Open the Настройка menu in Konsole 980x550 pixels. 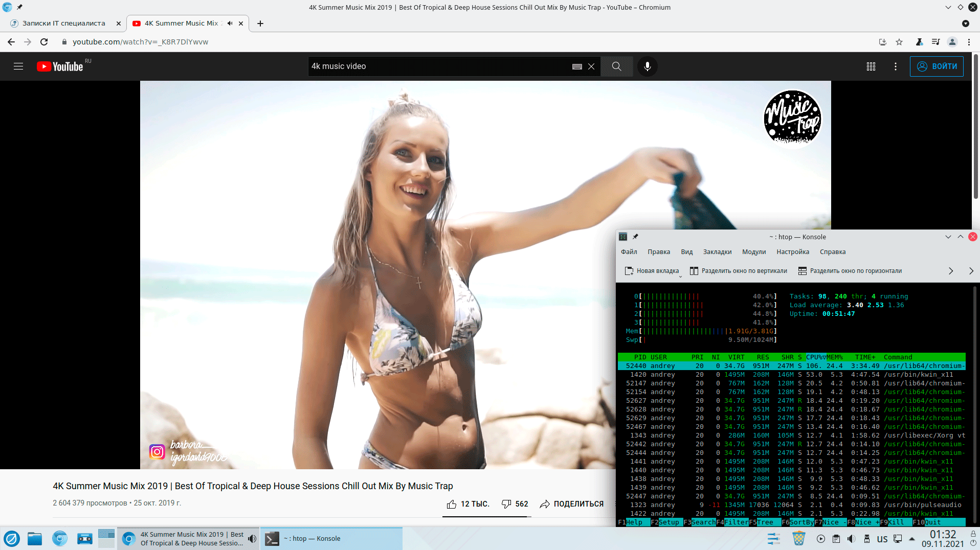pyautogui.click(x=793, y=252)
